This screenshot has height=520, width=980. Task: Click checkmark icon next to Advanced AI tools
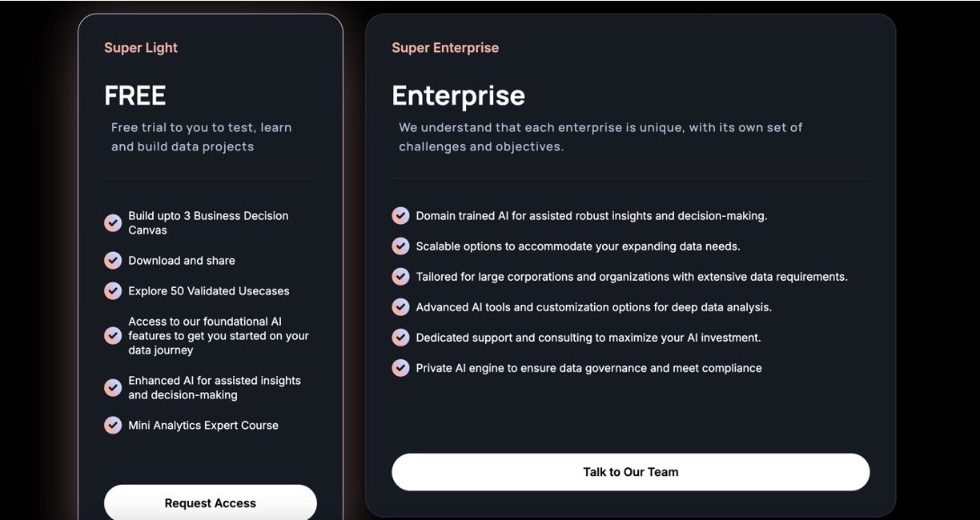[x=400, y=307]
